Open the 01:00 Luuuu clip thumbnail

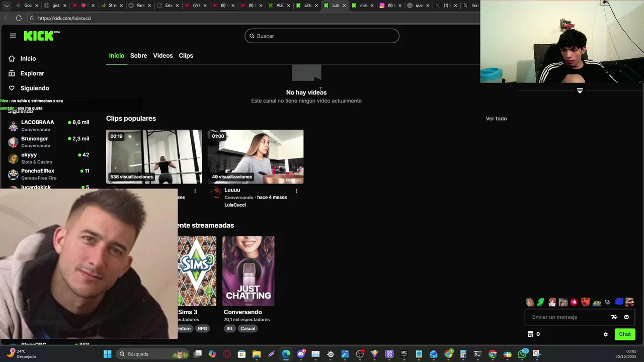coord(256,156)
